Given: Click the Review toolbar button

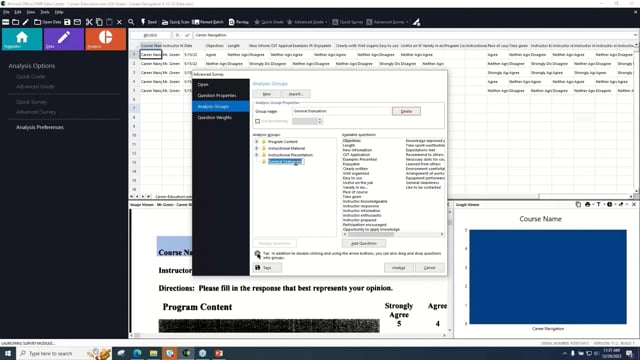Looking at the screenshot, I should point(239,22).
